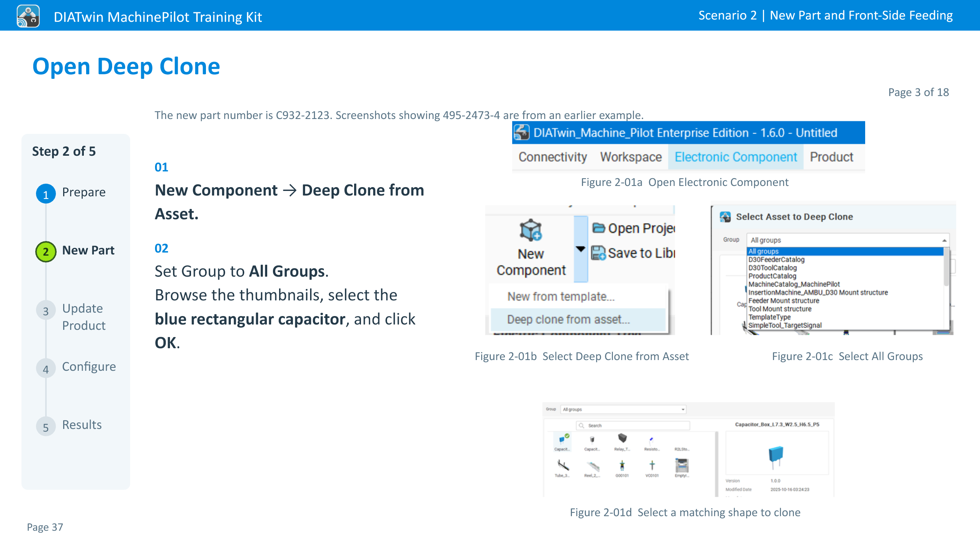Go to step 4 Configure

coord(76,367)
